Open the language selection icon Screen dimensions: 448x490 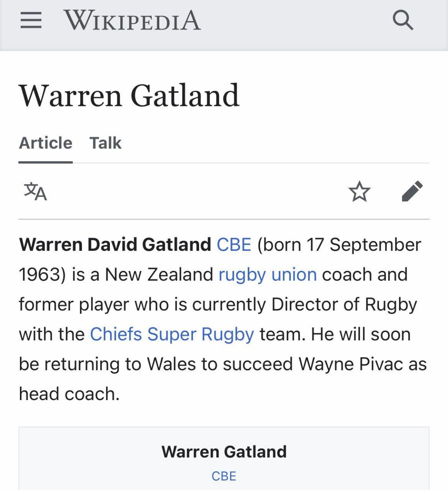35,191
